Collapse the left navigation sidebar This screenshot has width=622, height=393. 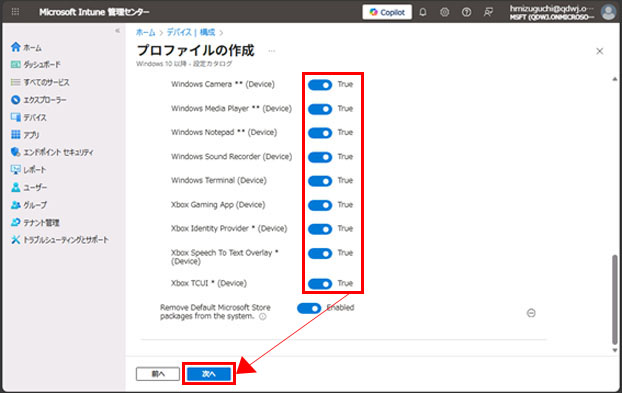[117, 31]
